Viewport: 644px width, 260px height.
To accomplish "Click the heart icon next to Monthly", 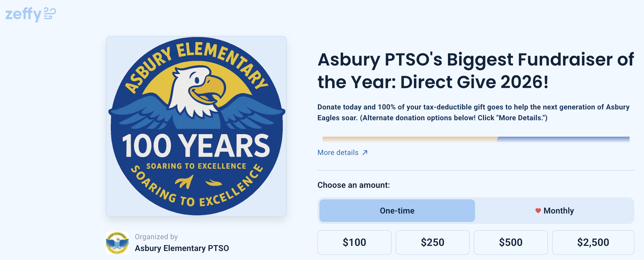I will [538, 211].
